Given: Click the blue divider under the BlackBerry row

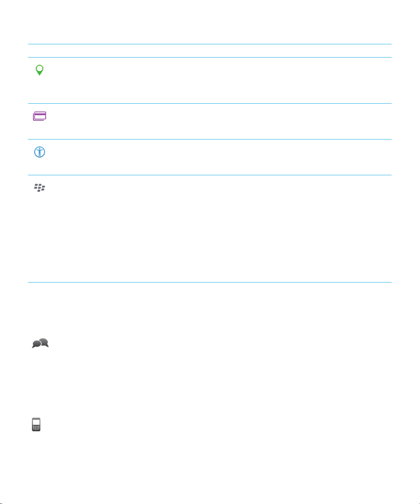Looking at the screenshot, I should pos(210,282).
